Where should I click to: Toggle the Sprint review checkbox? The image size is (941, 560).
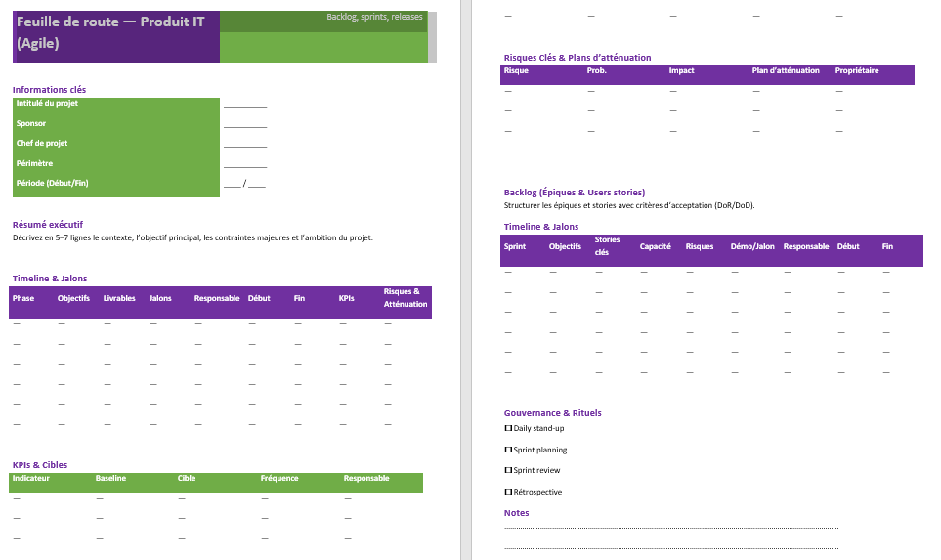coord(508,470)
